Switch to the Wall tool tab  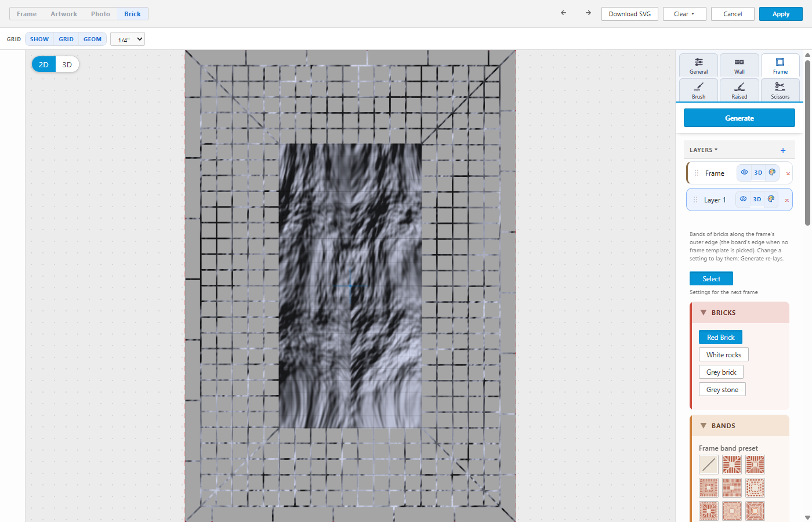click(x=739, y=66)
